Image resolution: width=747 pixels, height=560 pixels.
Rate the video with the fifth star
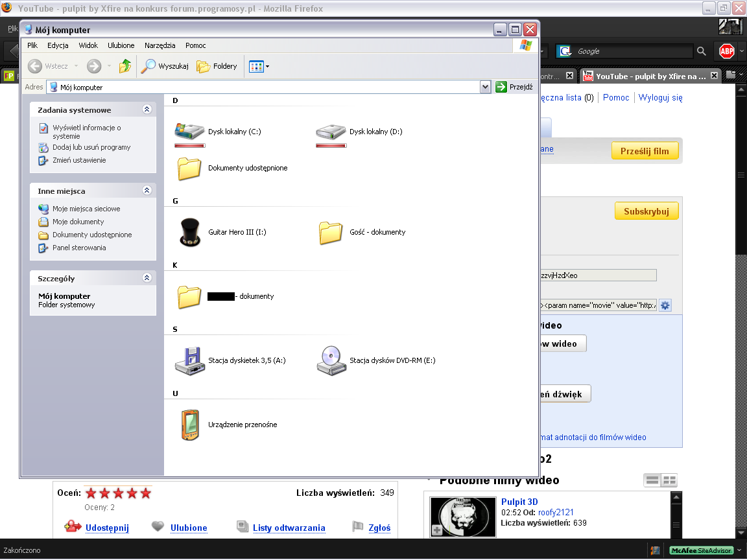tap(145, 494)
